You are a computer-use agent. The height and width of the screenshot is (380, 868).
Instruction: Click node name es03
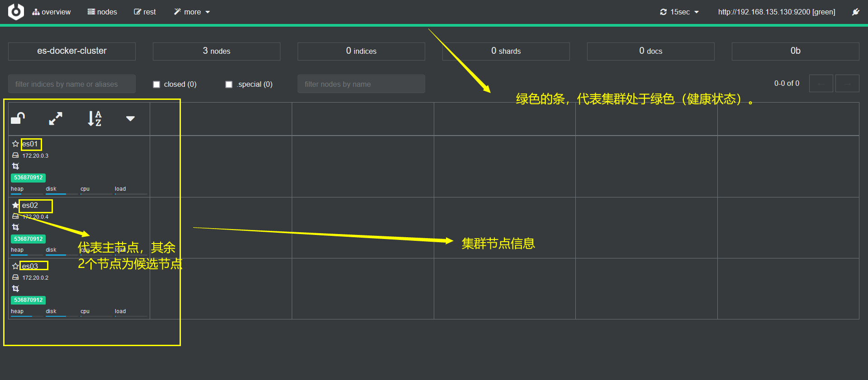click(30, 267)
